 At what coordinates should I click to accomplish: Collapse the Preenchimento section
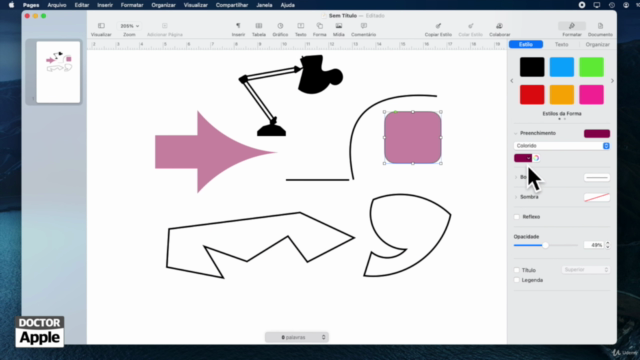[x=516, y=133]
